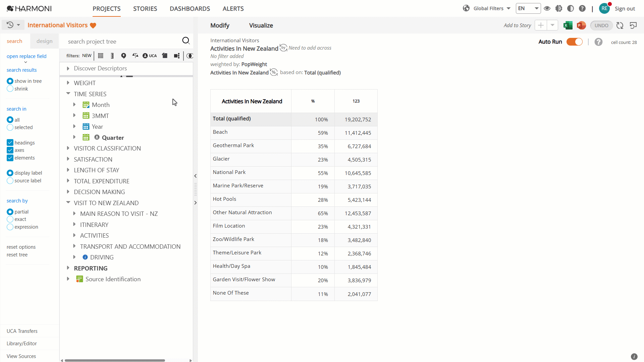This screenshot has width=644, height=362.
Task: Click help icon beside Auto Run
Action: click(x=599, y=42)
